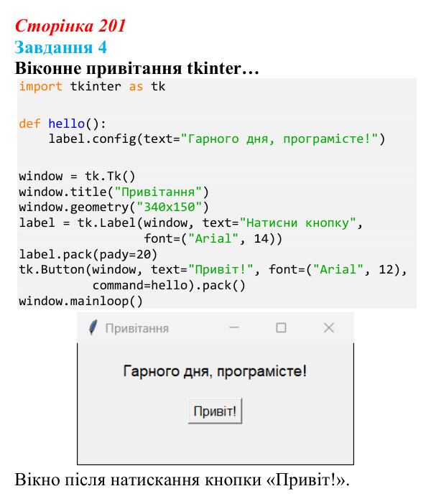Click the code line starting with 'tk.Button(window'
The image size is (431, 504).
[213, 269]
